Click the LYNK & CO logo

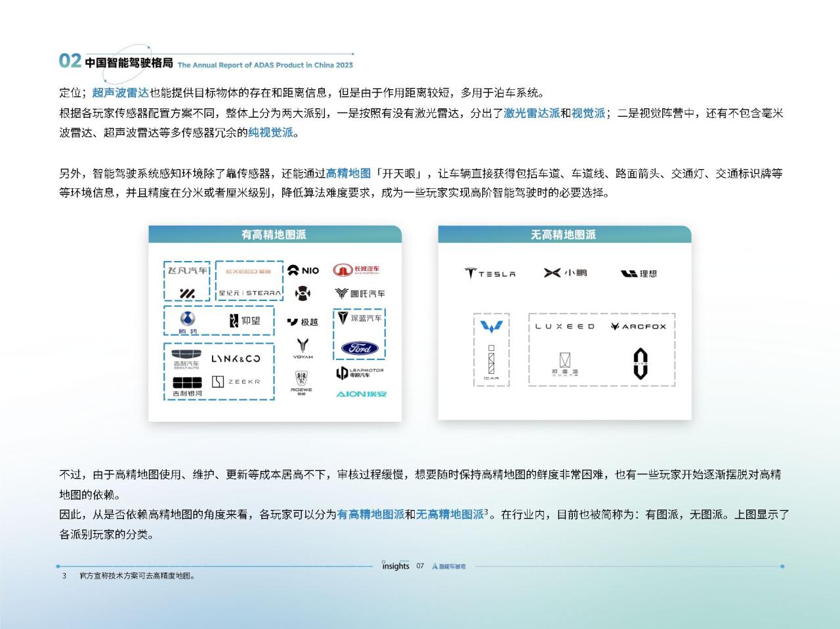point(236,359)
